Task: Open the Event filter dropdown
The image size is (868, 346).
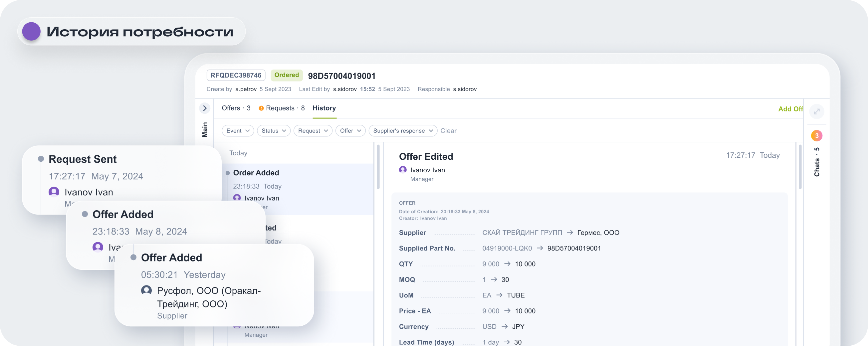Action: tap(238, 131)
